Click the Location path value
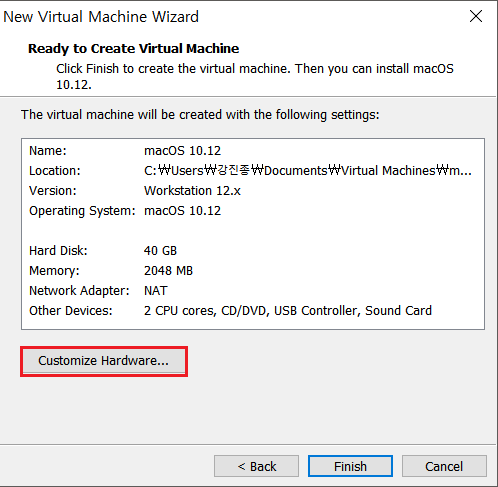498x487 pixels. [307, 171]
